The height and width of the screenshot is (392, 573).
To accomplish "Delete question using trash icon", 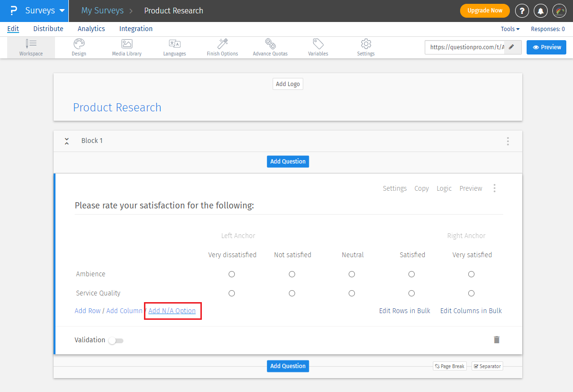I will click(496, 339).
